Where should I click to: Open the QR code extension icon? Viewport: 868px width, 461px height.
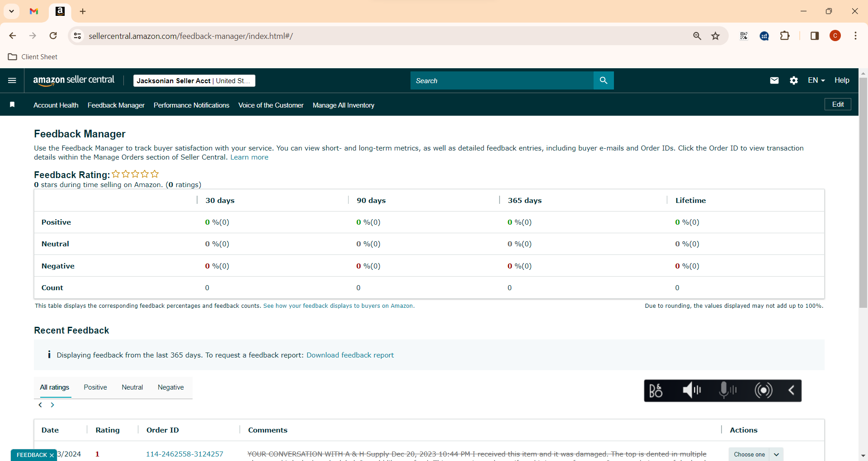point(744,36)
